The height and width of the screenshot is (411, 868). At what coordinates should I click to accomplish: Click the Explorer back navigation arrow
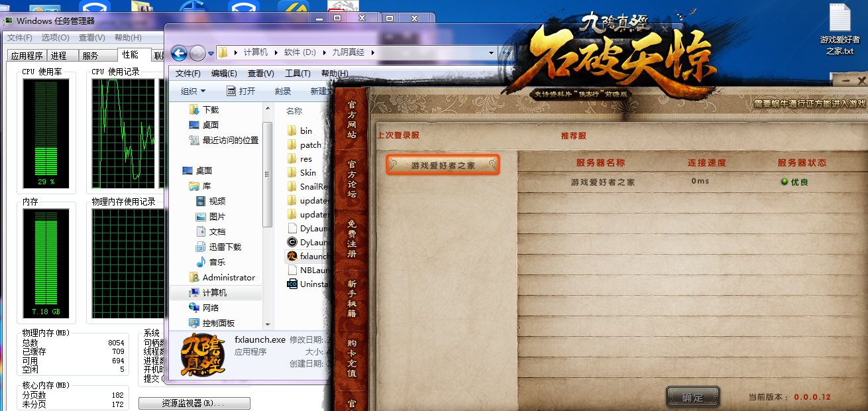click(x=179, y=53)
